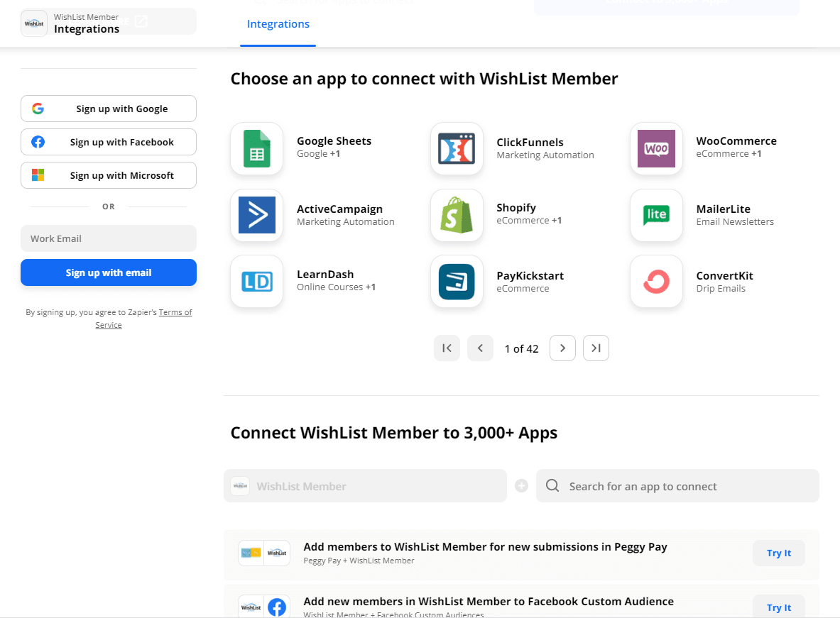The height and width of the screenshot is (618, 840).
Task: Click the Google logo on signup button
Action: click(x=38, y=109)
